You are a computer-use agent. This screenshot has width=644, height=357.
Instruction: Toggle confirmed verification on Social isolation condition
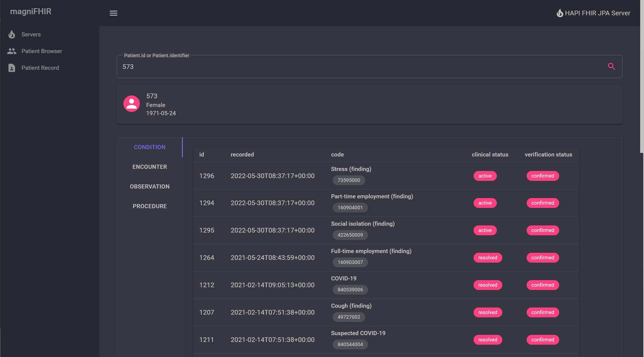(x=543, y=230)
